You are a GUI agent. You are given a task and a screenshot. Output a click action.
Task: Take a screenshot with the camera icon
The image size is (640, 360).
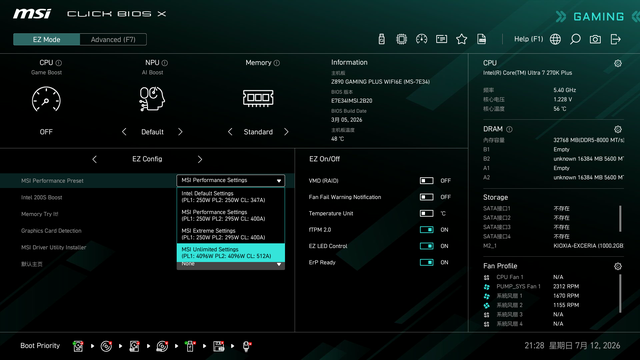pos(595,39)
